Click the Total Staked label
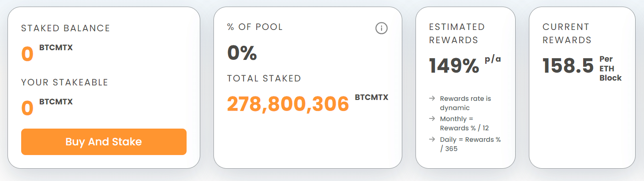The image size is (644, 181). [264, 78]
